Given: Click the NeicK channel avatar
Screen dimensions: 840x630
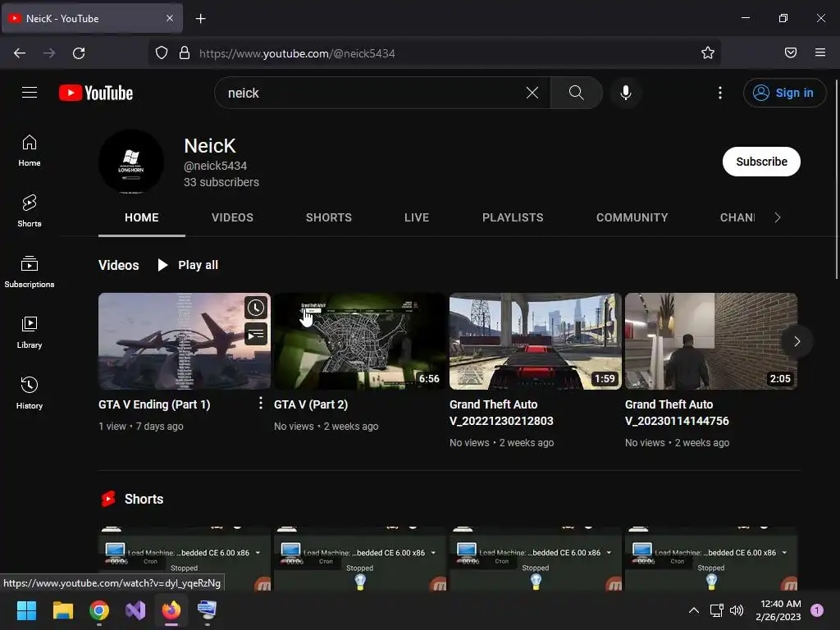Looking at the screenshot, I should pyautogui.click(x=131, y=162).
